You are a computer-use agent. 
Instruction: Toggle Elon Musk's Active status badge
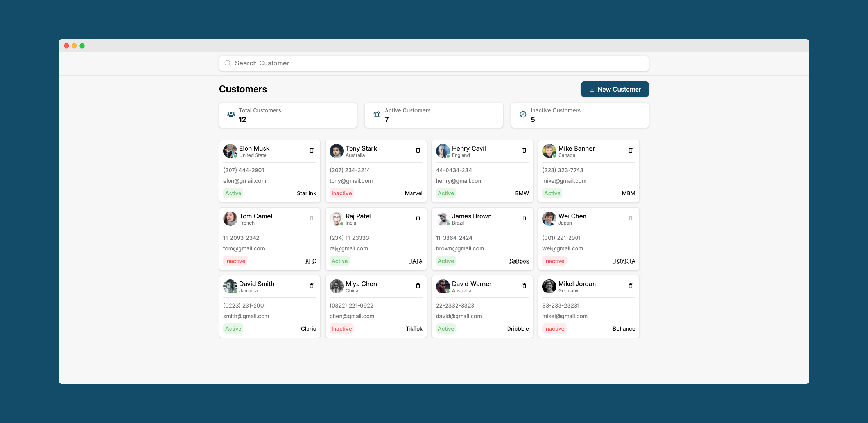(233, 193)
